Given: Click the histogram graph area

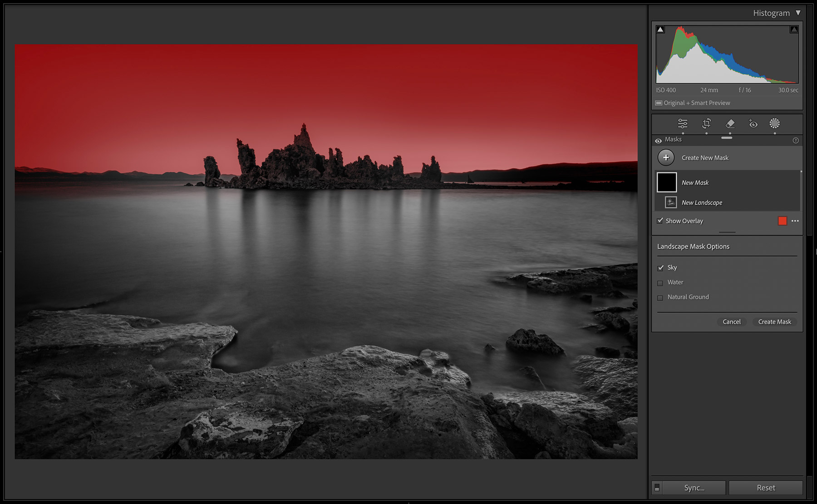Looking at the screenshot, I should [727, 54].
